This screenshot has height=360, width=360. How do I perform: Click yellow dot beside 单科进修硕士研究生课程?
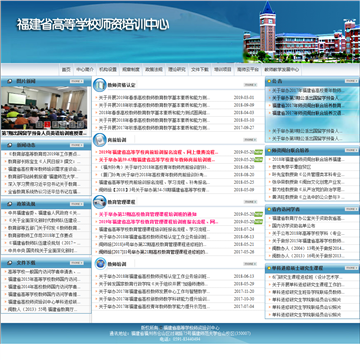(x=269, y=268)
